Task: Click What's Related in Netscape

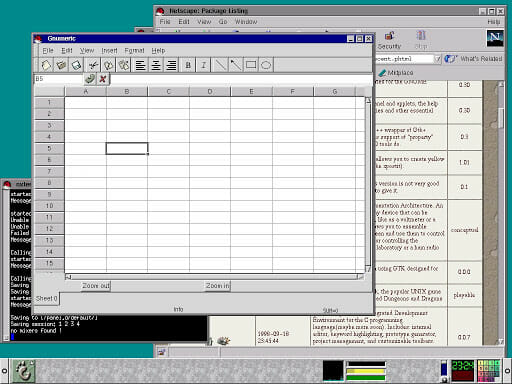Action: pos(474,59)
